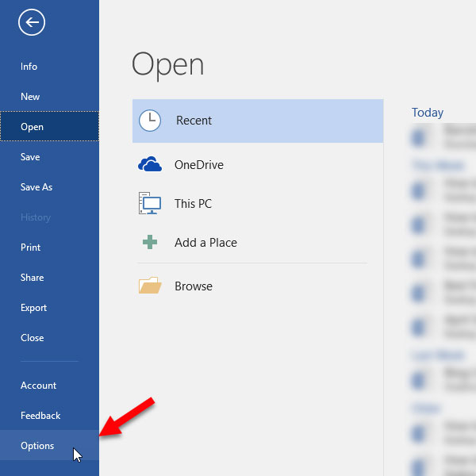Select the Recent clock icon

[150, 121]
